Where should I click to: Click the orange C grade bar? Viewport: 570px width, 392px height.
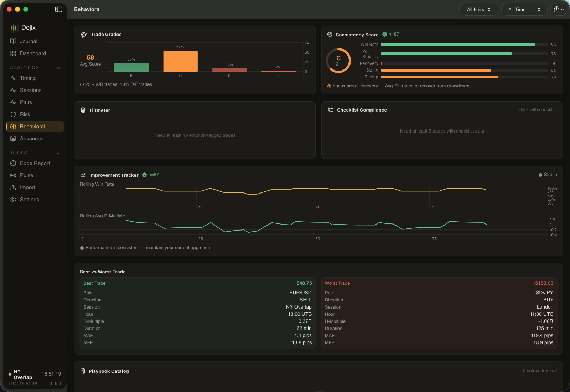180,61
